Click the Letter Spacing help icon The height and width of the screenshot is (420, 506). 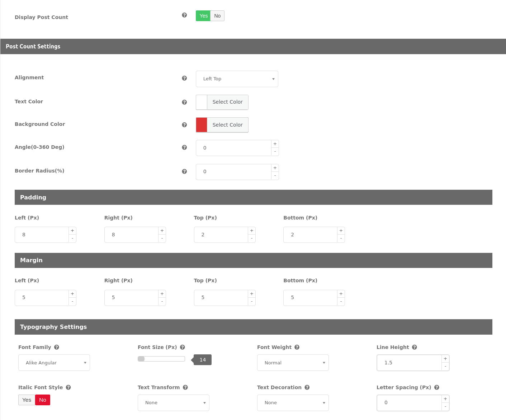pyautogui.click(x=437, y=387)
